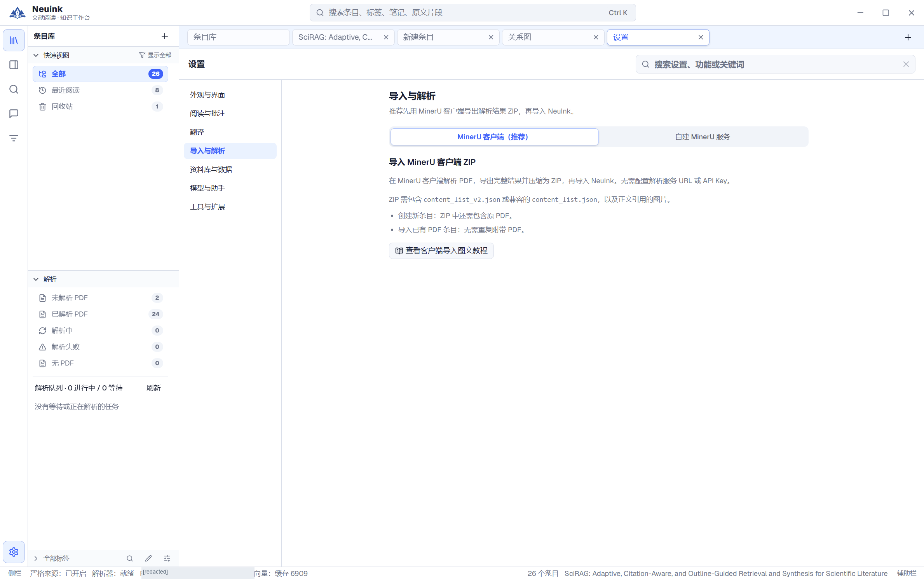Open the filter icon in the left rail
Image resolution: width=924 pixels, height=579 pixels.
14,138
